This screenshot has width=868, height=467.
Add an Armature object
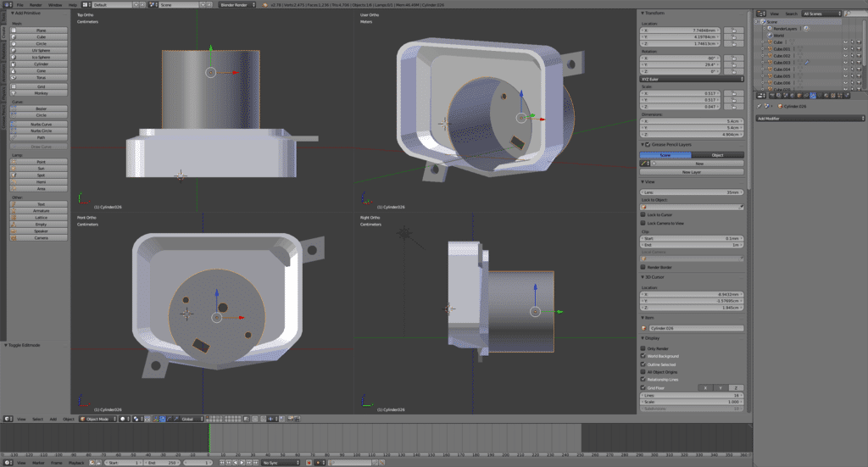41,211
